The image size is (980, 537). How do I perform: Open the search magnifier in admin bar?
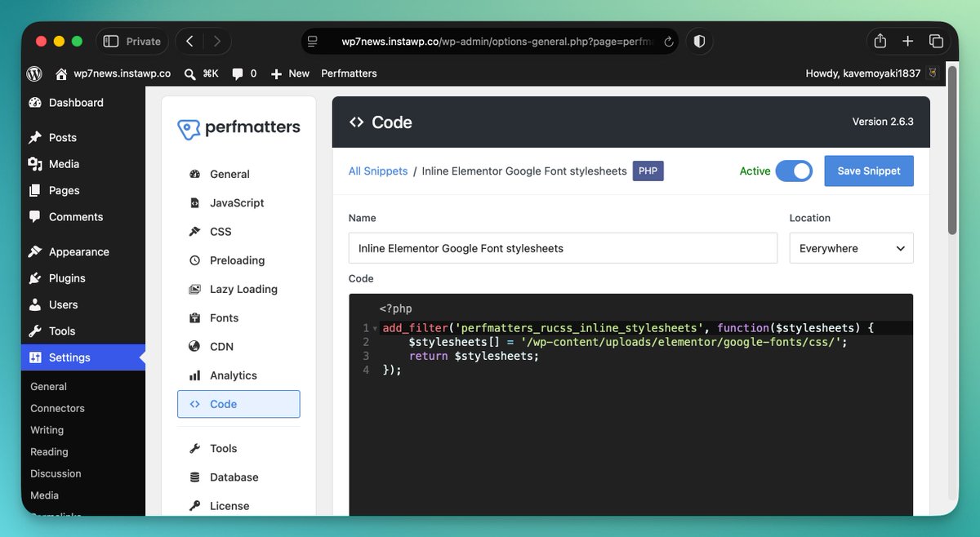tap(190, 73)
